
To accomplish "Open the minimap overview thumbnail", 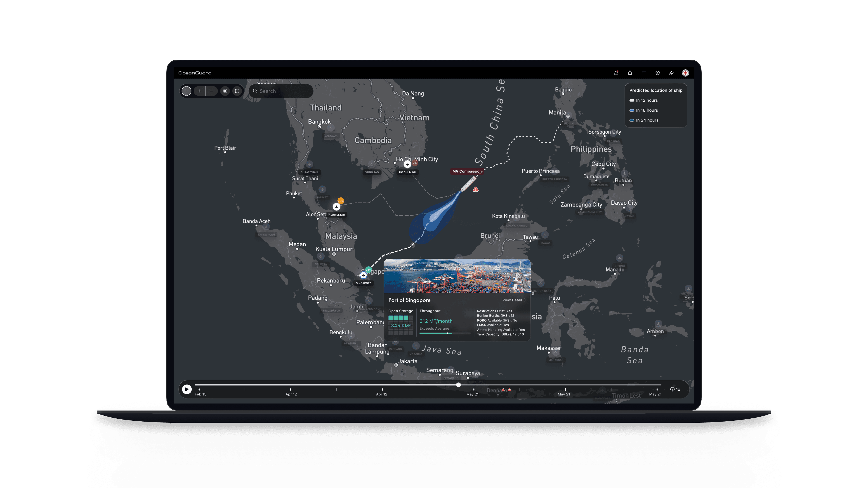I will pyautogui.click(x=186, y=91).
